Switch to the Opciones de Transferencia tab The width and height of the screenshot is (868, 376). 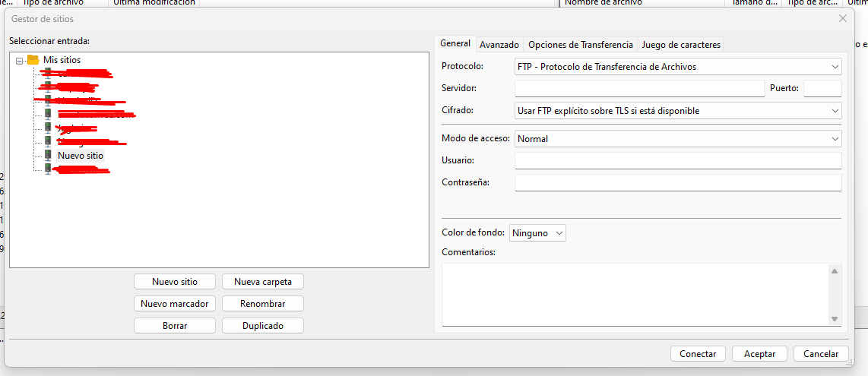pos(581,45)
